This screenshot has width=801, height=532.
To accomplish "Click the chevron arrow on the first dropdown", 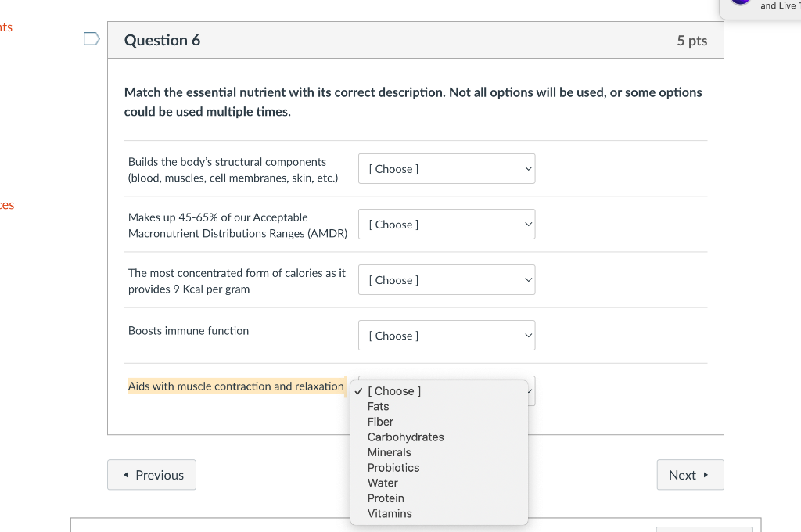I will pyautogui.click(x=528, y=169).
